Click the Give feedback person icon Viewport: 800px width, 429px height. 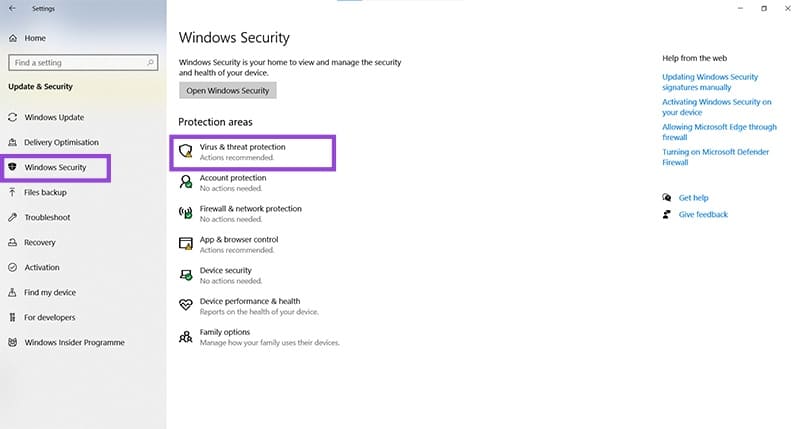click(x=666, y=214)
